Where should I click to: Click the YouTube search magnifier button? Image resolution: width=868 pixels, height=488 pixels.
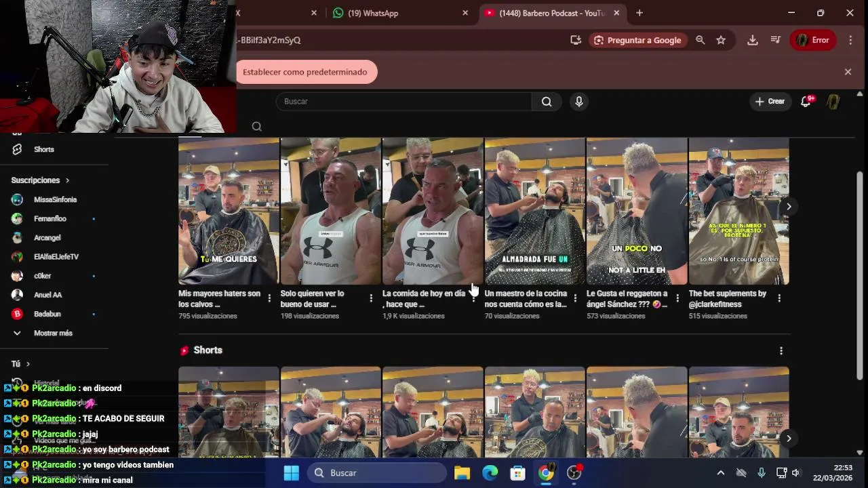pyautogui.click(x=547, y=102)
